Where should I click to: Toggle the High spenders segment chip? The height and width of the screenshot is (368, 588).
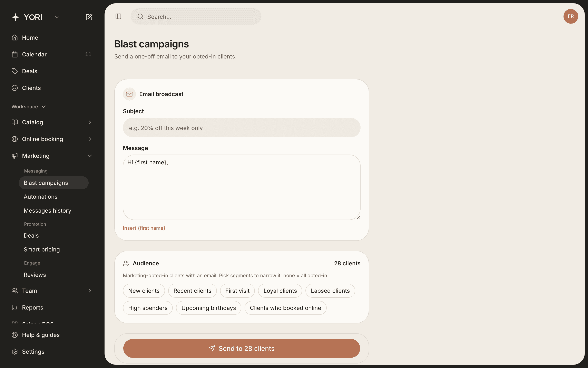pyautogui.click(x=148, y=308)
